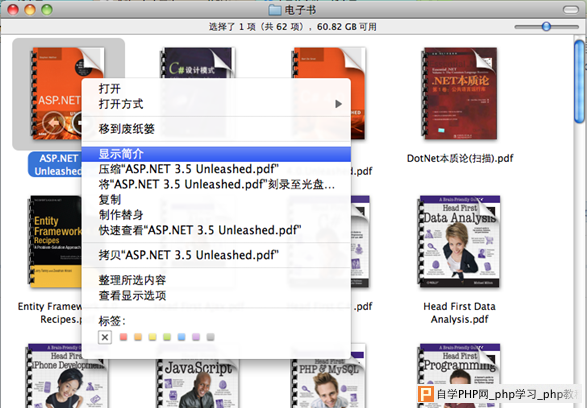The image size is (587, 408).
Task: Click the vertical scrollbar thumb
Action: pyautogui.click(x=579, y=81)
